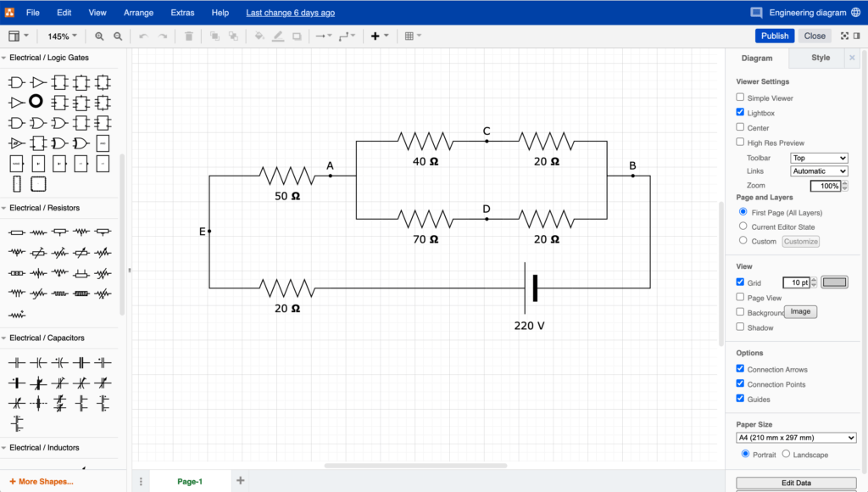Open the Edit menu
The height and width of the screenshot is (492, 868).
tap(64, 12)
